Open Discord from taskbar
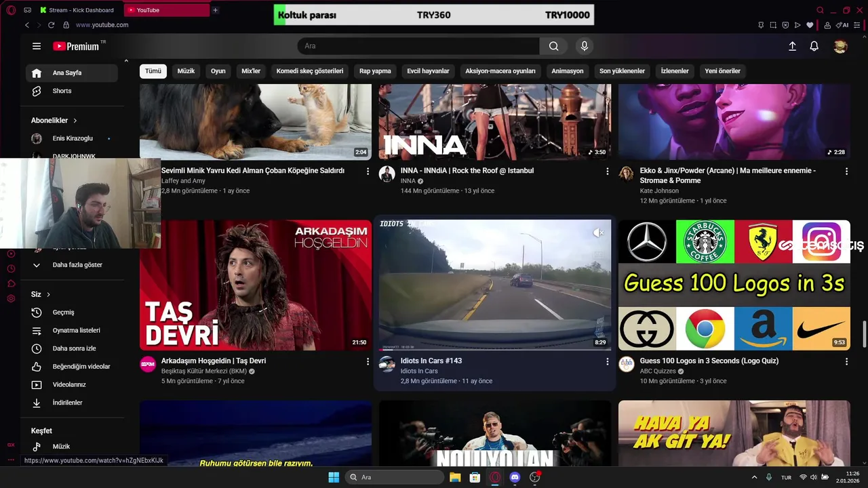This screenshot has width=868, height=488. (515, 477)
